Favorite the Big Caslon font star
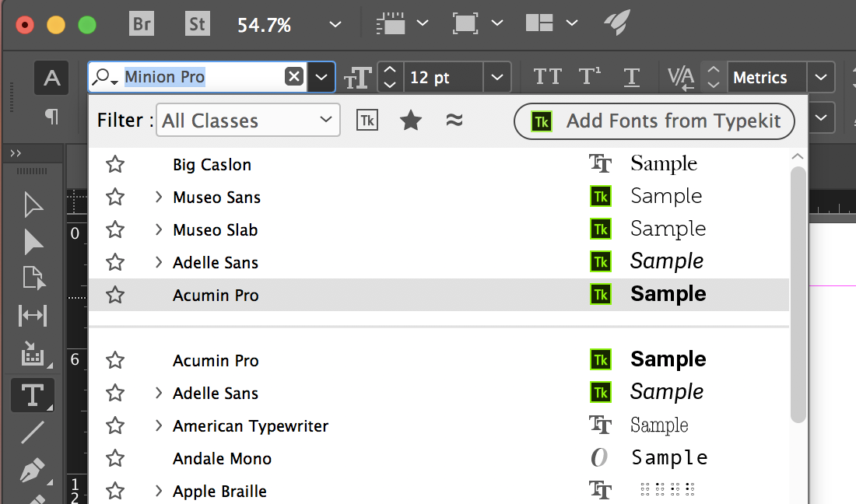Viewport: 856px width, 504px height. tap(115, 165)
